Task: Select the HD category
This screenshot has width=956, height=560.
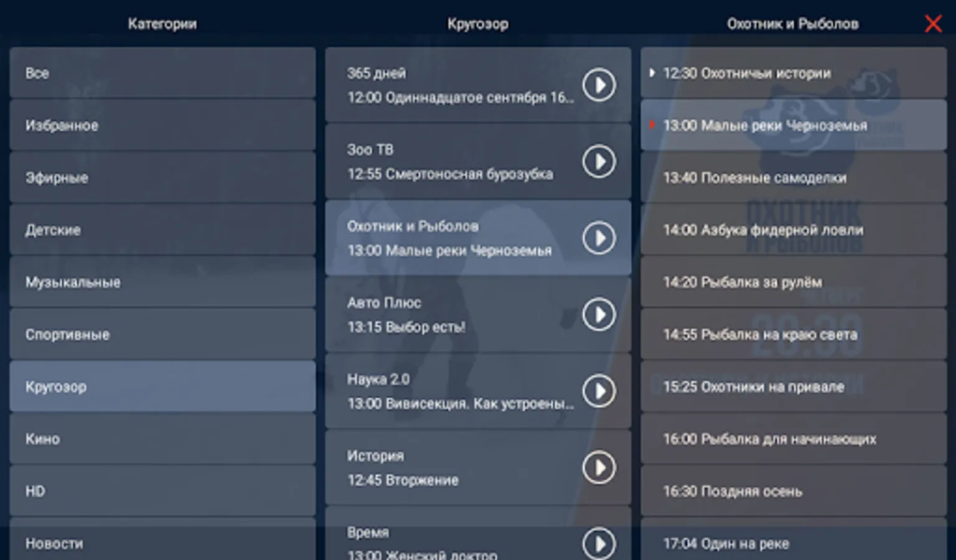Action: click(162, 491)
